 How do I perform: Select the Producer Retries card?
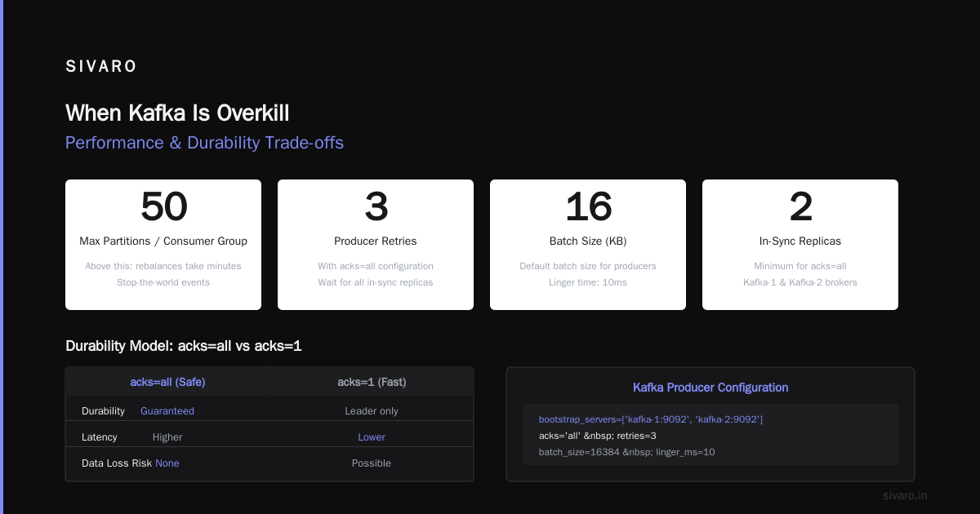(376, 245)
